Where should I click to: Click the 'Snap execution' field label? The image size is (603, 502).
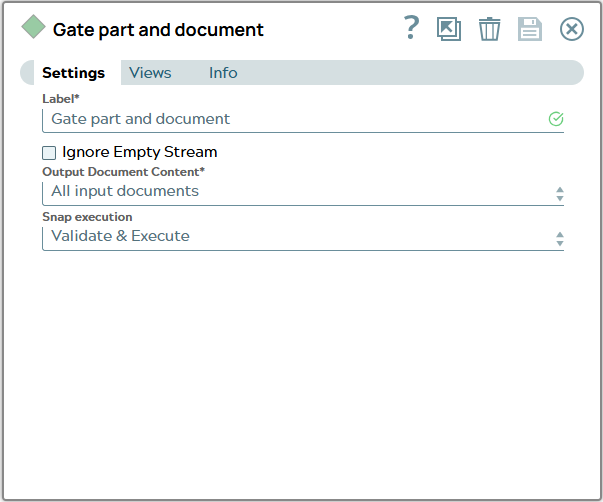87,217
